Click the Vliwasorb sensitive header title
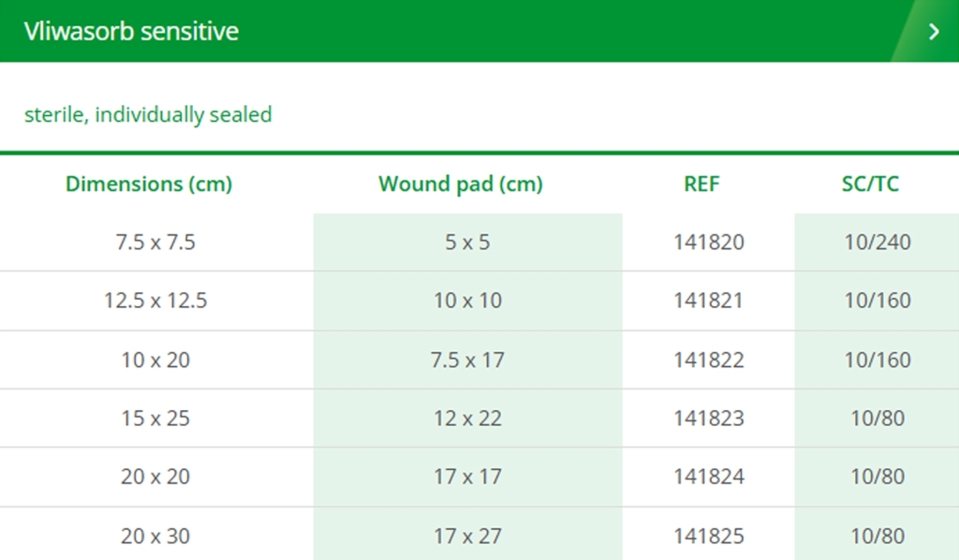 [x=131, y=31]
